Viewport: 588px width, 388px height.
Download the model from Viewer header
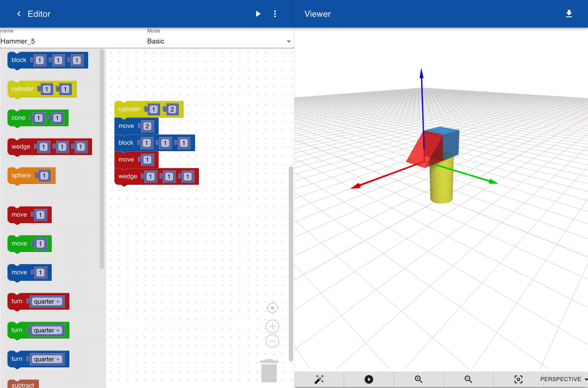pos(569,14)
